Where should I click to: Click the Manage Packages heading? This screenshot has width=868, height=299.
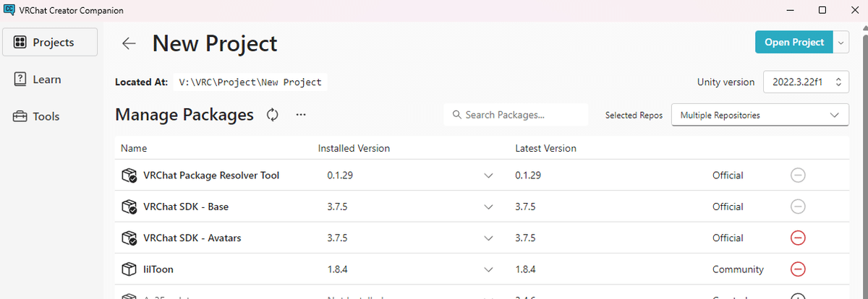pos(184,115)
